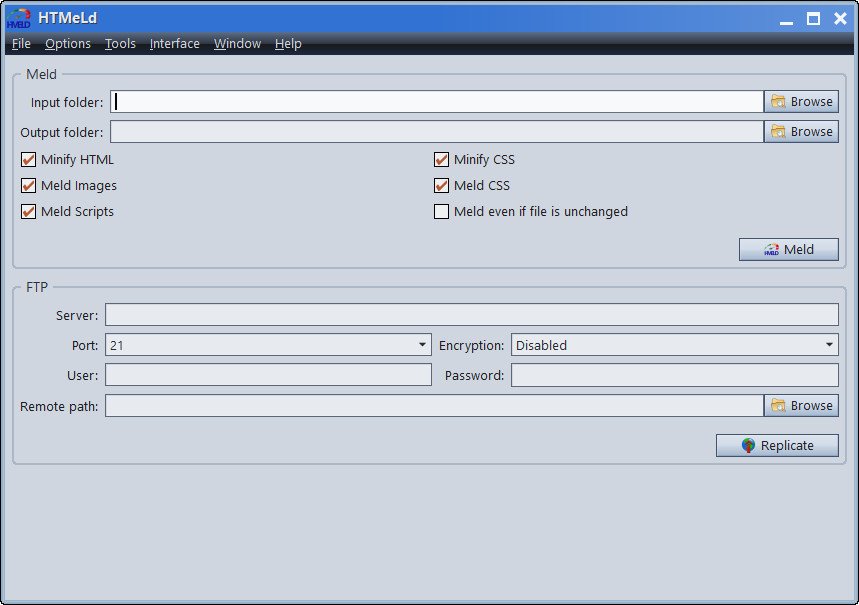The width and height of the screenshot is (859, 605).
Task: Browse for the FTP Remote path
Action: (x=801, y=406)
